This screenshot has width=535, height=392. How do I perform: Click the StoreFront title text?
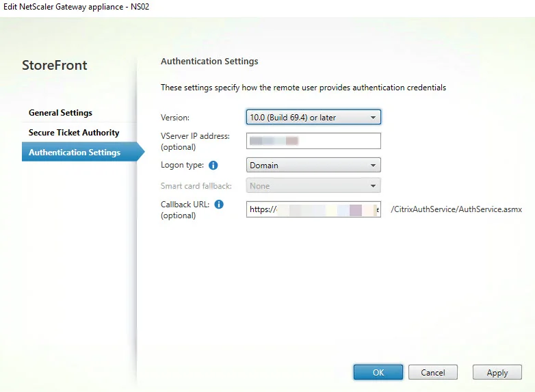(x=55, y=65)
